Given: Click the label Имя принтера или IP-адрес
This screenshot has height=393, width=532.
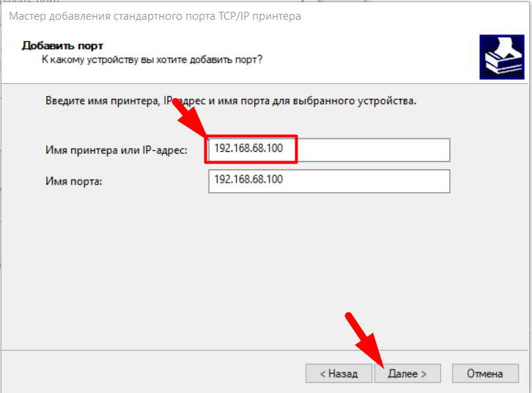Looking at the screenshot, I should [x=117, y=150].
